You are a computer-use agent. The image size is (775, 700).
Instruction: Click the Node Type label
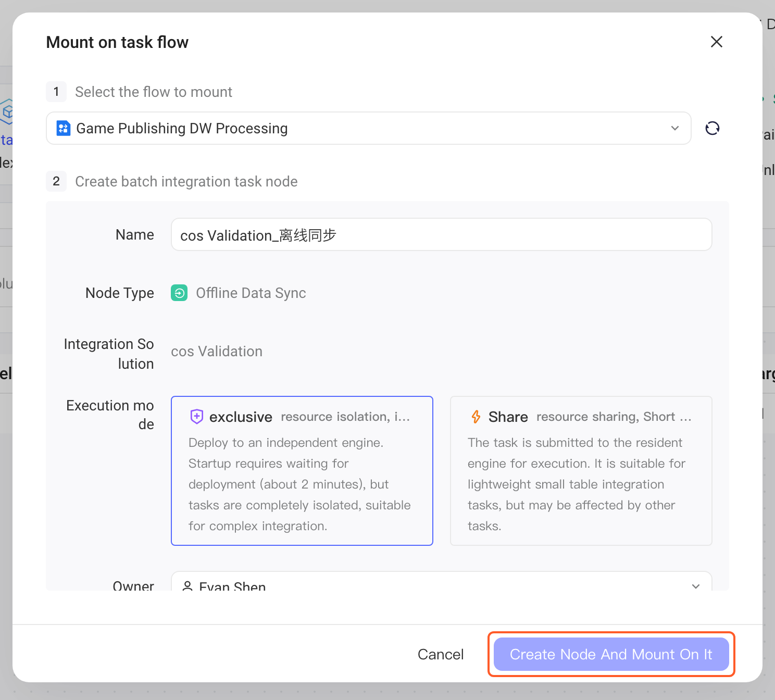[x=120, y=293]
